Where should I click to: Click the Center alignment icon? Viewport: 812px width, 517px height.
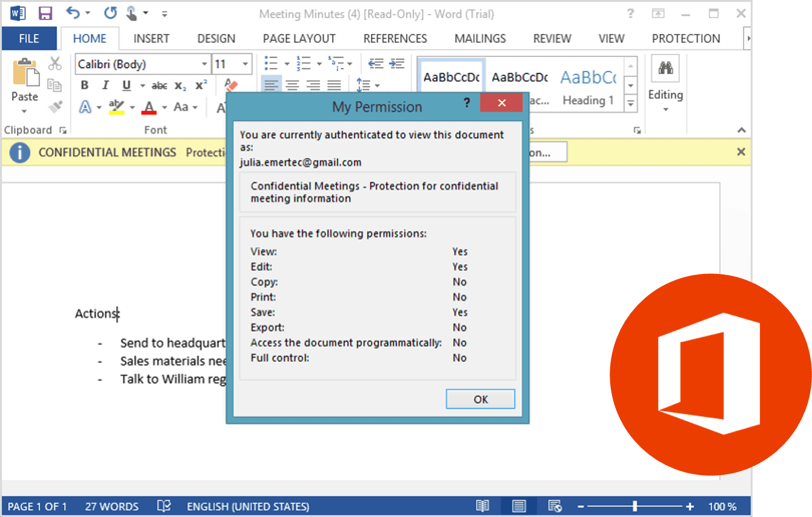pos(293,85)
